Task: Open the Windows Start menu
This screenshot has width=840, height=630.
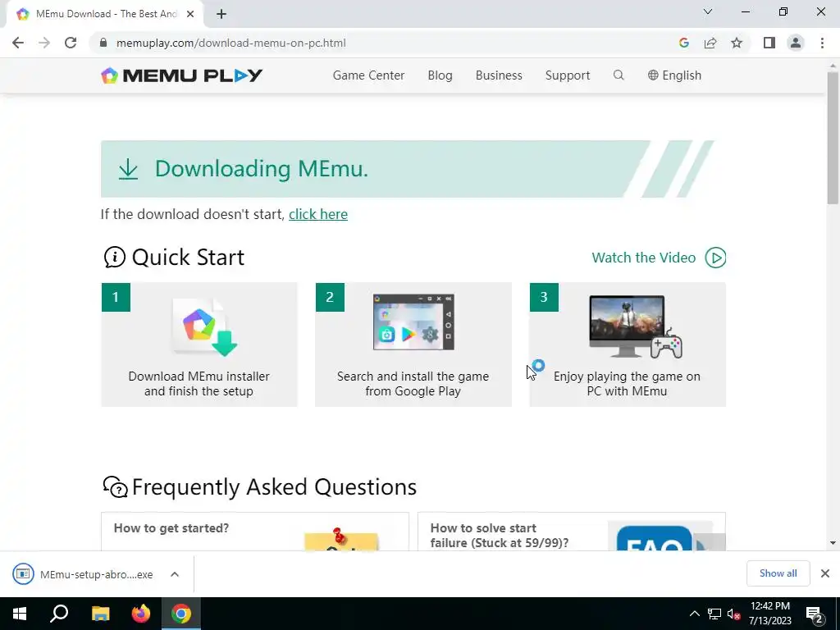Action: click(x=20, y=614)
